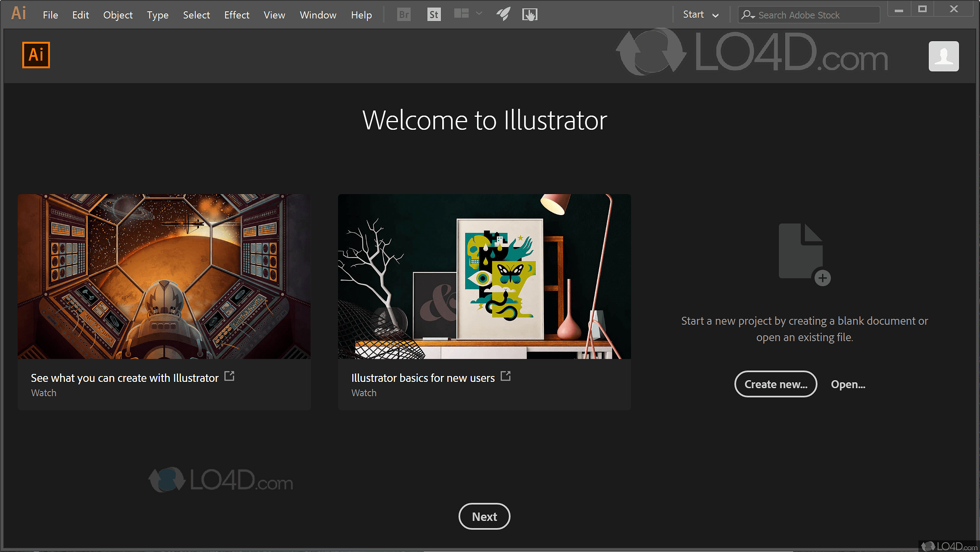The height and width of the screenshot is (552, 980).
Task: Open the Touch Workspace hand icon
Action: [529, 14]
